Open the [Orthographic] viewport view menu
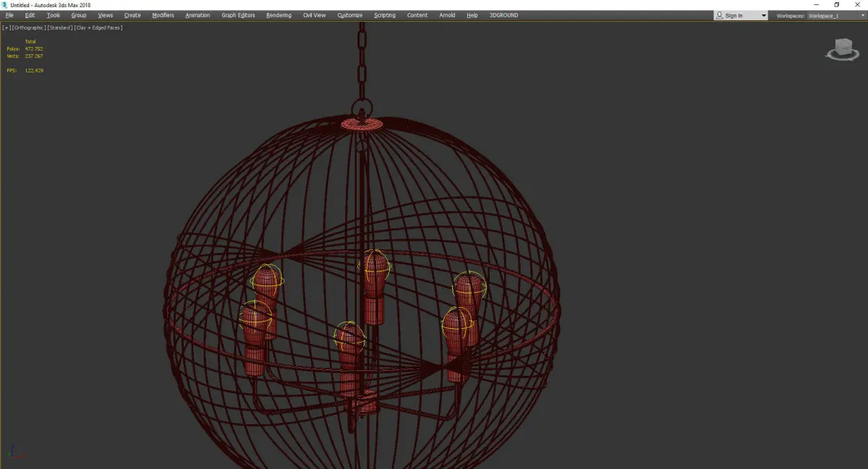 pos(29,27)
